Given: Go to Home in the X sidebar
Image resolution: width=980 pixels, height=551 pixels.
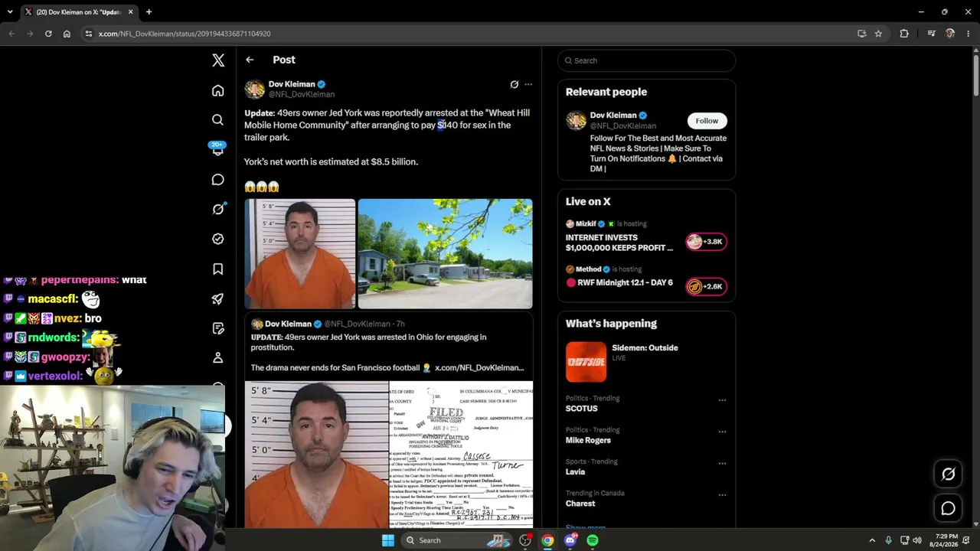Looking at the screenshot, I should (x=218, y=90).
